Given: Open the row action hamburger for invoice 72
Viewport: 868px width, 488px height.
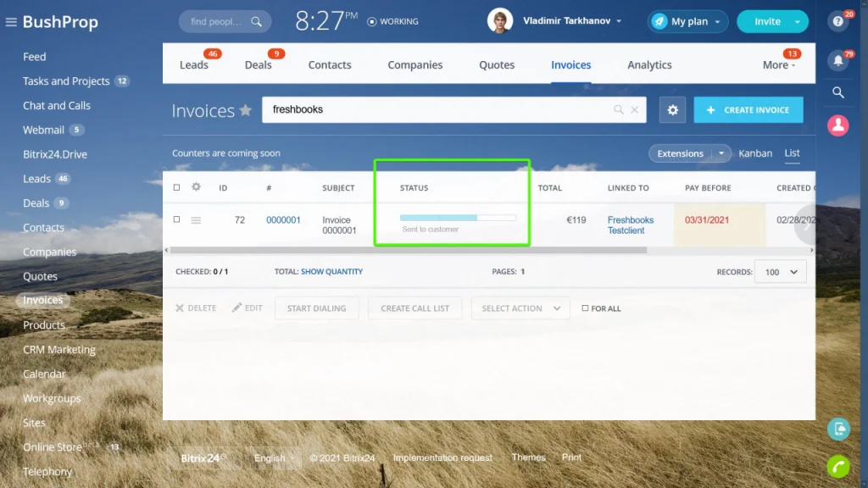Looking at the screenshot, I should coord(197,220).
